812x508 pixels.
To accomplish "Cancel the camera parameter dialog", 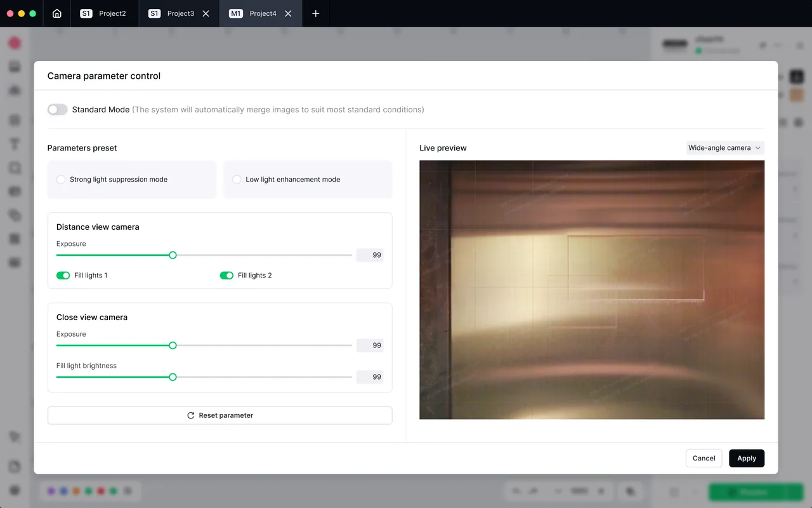I will (x=704, y=458).
